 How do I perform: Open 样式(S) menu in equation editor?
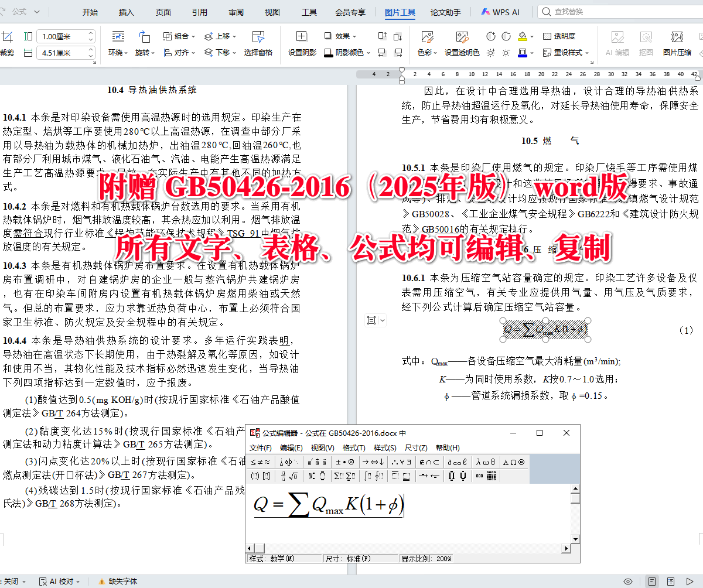pos(385,448)
